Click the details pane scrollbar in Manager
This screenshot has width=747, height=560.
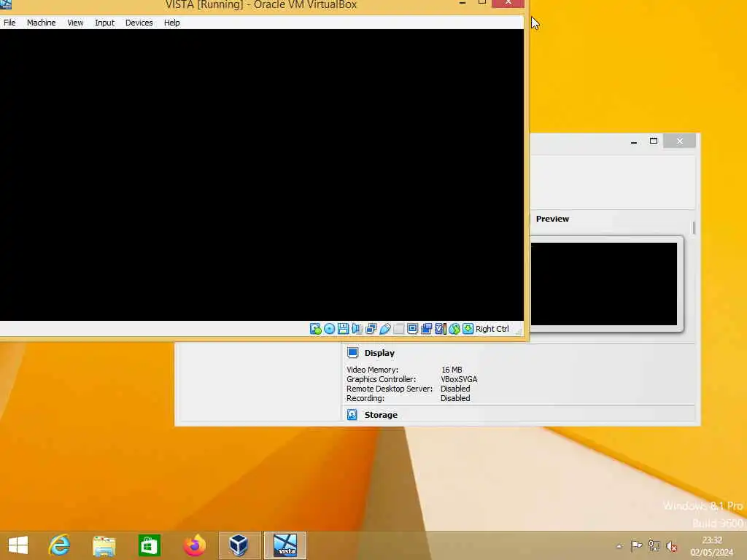[694, 227]
